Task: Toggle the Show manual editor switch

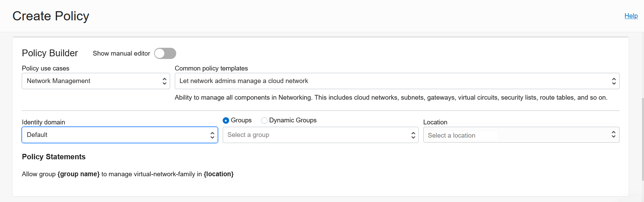Action: tap(165, 54)
